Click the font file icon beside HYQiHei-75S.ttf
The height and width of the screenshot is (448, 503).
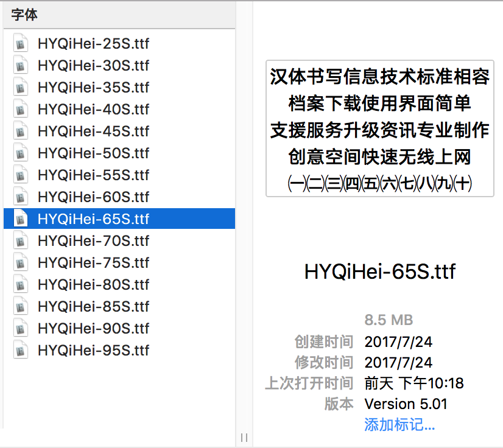(x=21, y=262)
